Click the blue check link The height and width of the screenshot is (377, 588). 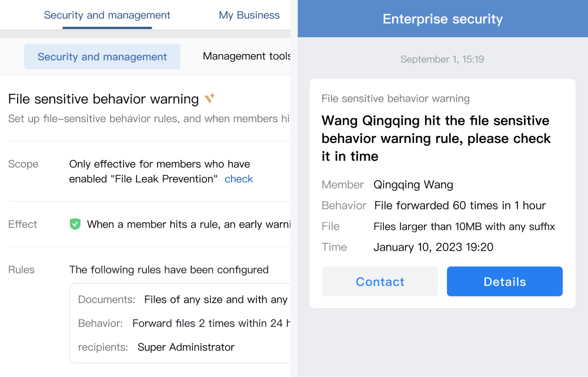click(239, 179)
